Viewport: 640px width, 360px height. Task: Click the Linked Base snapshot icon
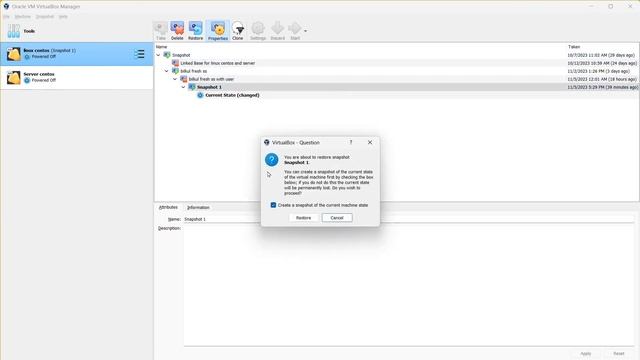[176, 63]
